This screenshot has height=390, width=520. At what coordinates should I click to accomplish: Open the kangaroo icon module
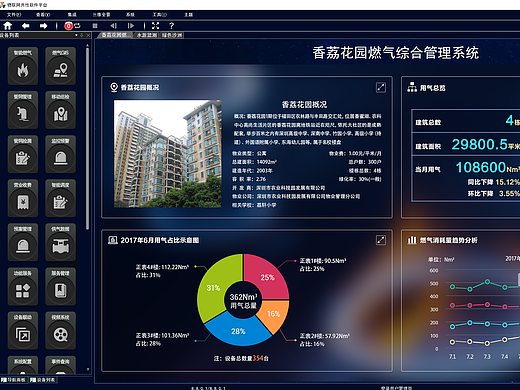(23, 110)
